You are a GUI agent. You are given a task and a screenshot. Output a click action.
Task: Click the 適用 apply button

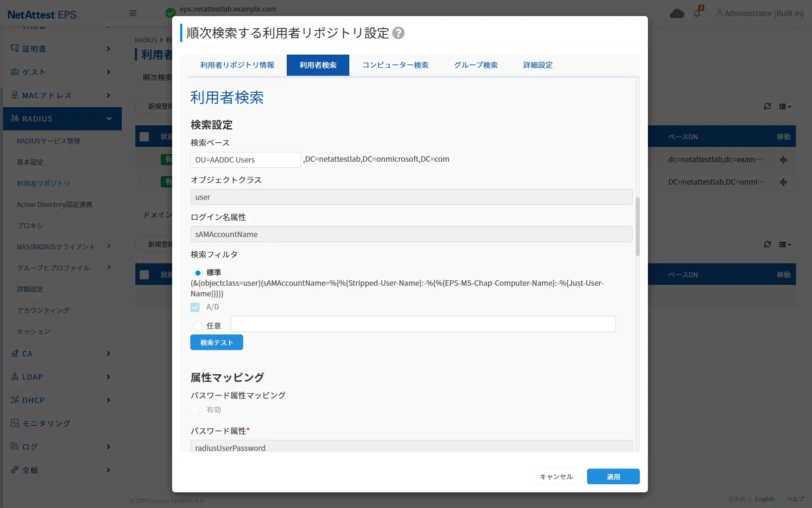click(613, 477)
